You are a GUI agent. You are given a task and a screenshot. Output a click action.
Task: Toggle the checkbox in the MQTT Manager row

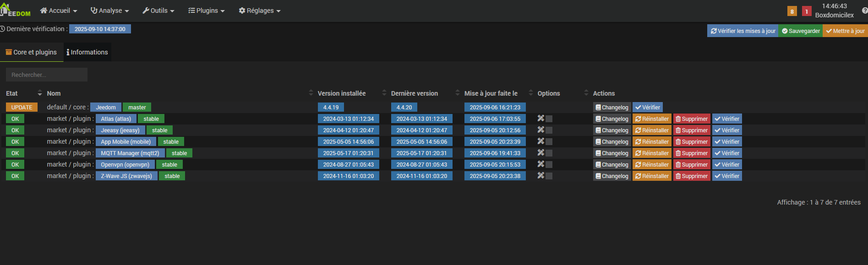tap(549, 153)
